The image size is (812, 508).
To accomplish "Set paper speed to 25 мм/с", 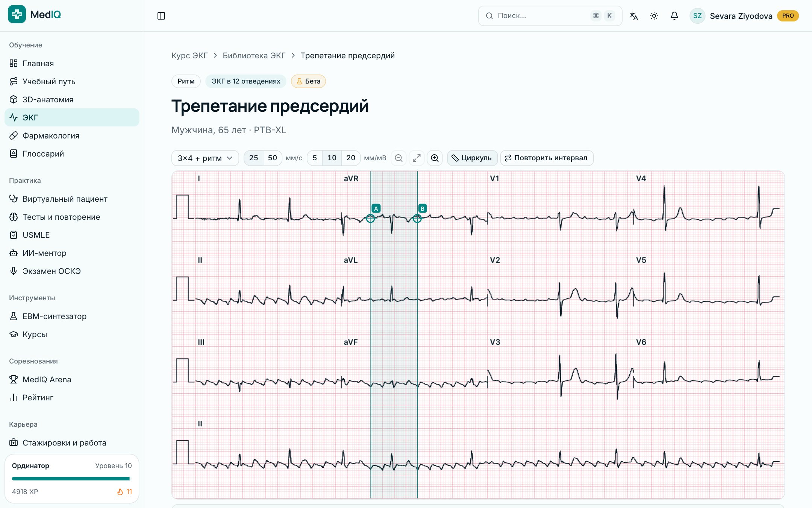I will 254,158.
